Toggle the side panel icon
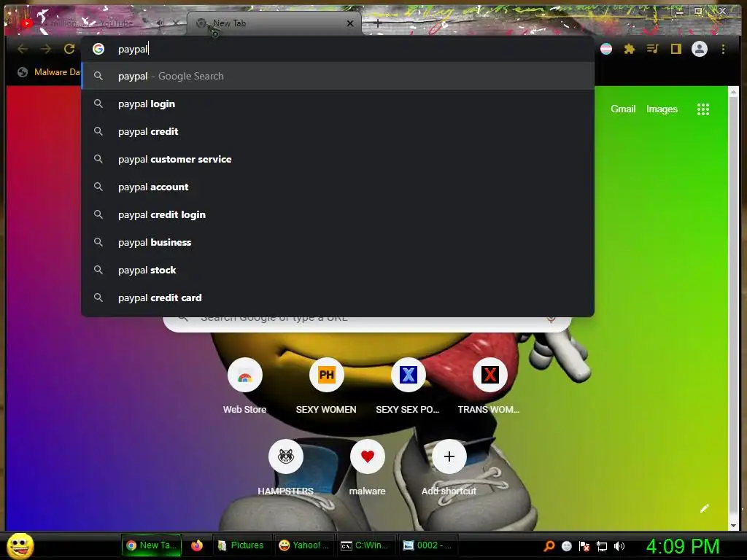Image resolution: width=747 pixels, height=560 pixels. [x=676, y=49]
